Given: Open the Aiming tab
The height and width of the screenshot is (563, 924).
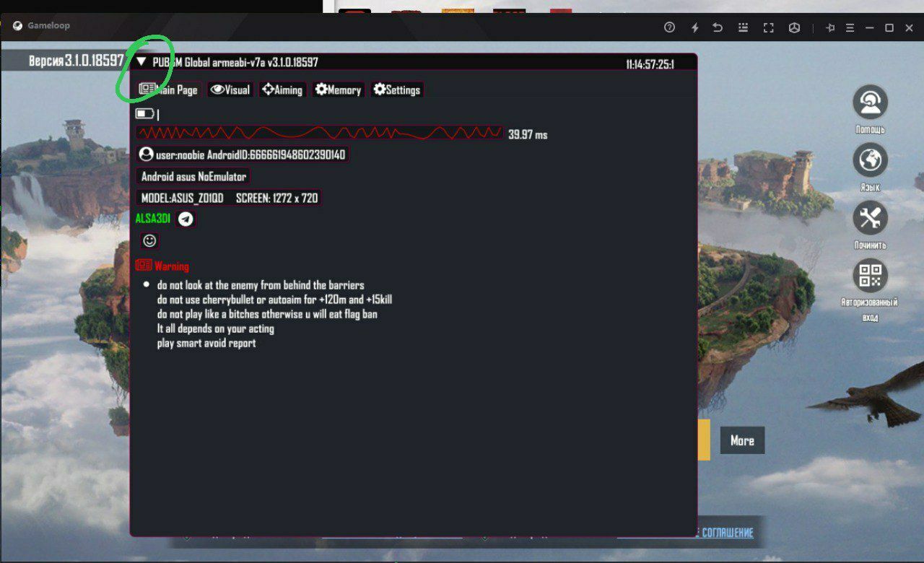Looking at the screenshot, I should tap(282, 90).
